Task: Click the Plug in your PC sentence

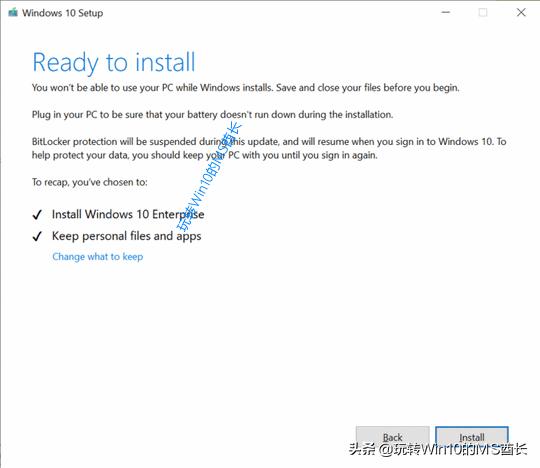Action: coord(212,115)
